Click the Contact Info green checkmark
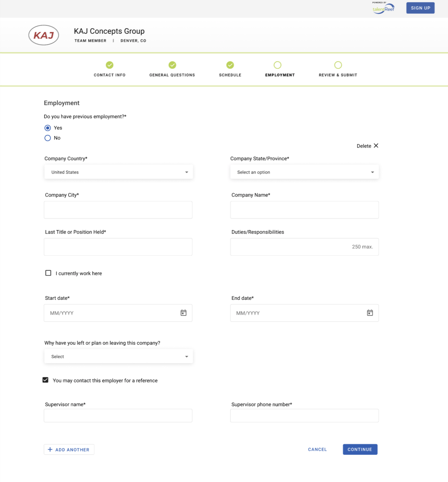The width and height of the screenshot is (448, 482). (x=110, y=65)
